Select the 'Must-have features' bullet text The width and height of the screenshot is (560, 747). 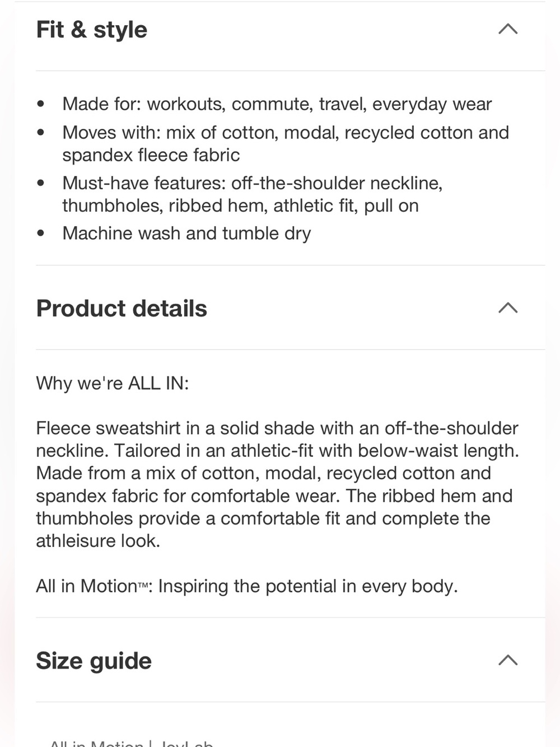(253, 194)
